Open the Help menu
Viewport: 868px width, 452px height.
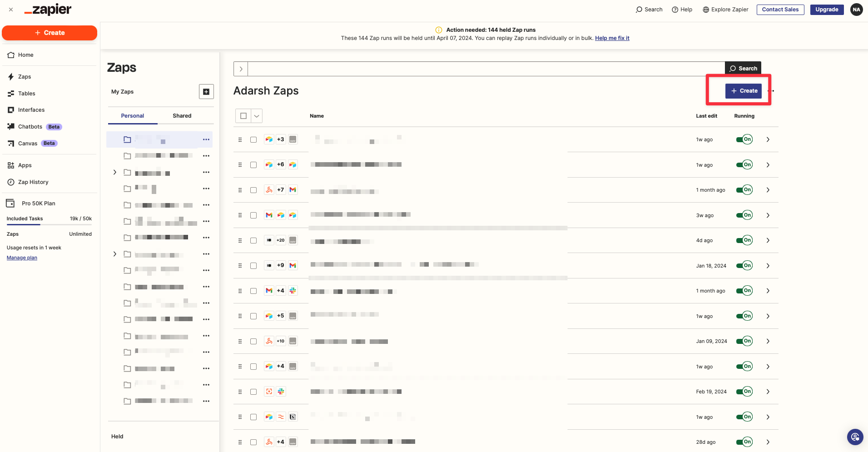click(x=682, y=10)
